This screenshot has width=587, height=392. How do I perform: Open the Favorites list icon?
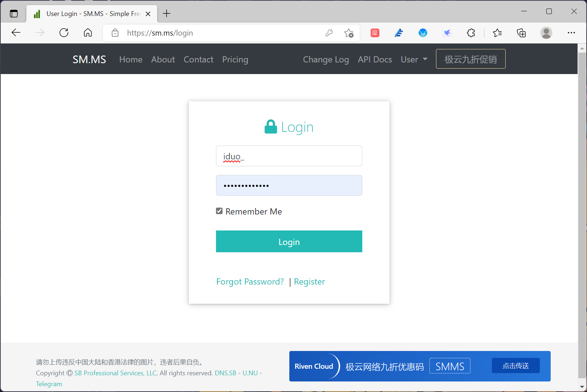point(497,33)
